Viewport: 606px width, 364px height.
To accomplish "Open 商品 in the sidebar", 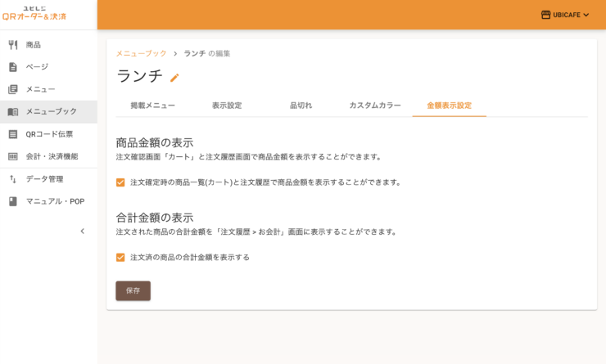I will [x=48, y=45].
